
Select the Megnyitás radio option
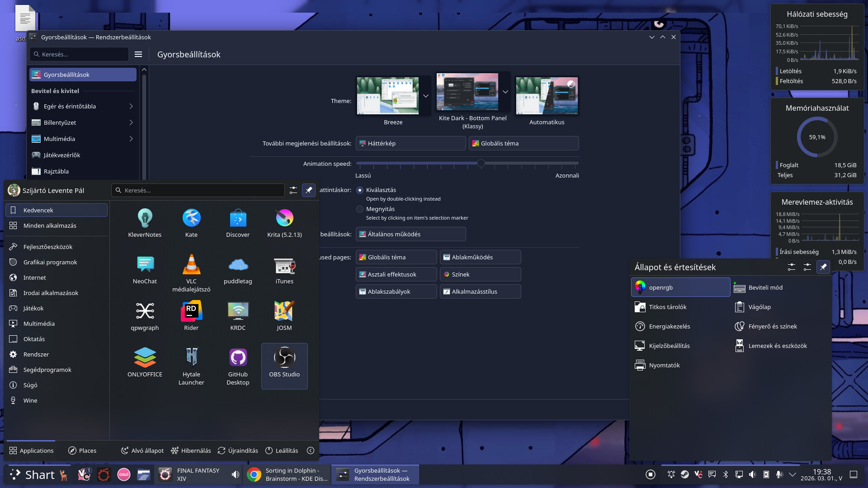coord(360,209)
